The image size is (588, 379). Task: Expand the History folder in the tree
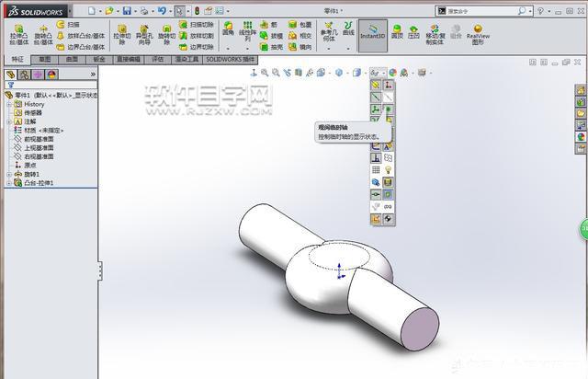[9, 104]
